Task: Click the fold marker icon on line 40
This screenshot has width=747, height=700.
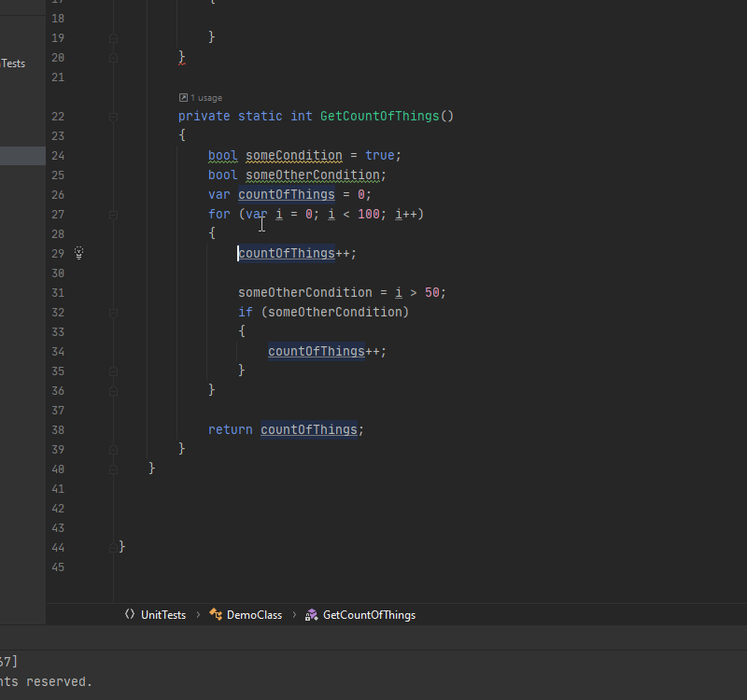Action: pos(113,469)
